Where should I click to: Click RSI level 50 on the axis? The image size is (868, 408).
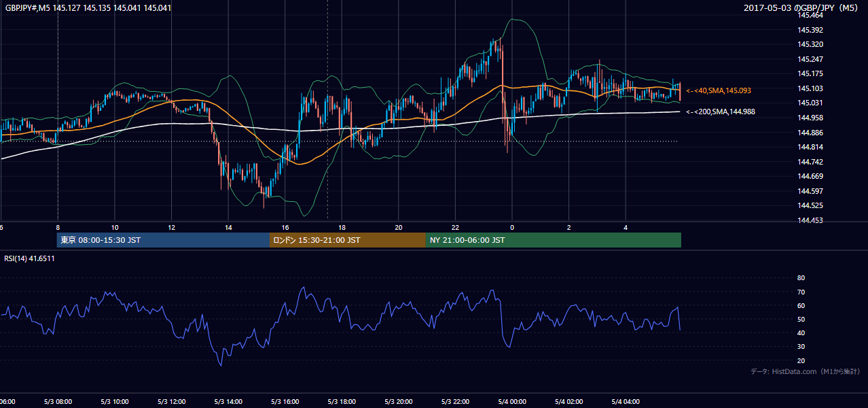click(x=801, y=319)
